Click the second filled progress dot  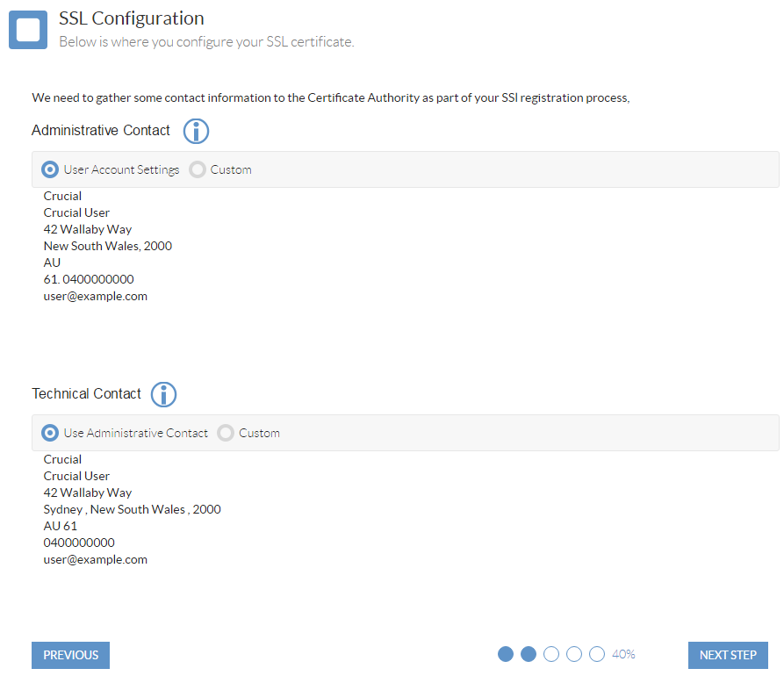click(529, 654)
